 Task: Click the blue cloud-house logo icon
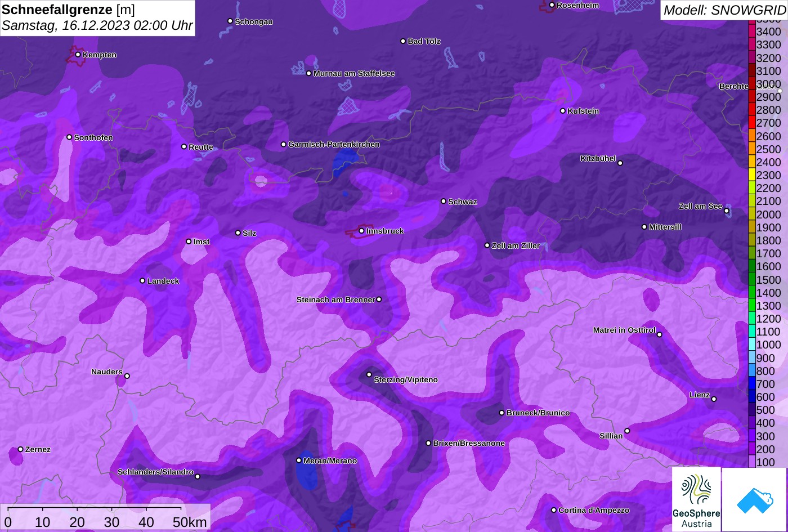click(755, 499)
